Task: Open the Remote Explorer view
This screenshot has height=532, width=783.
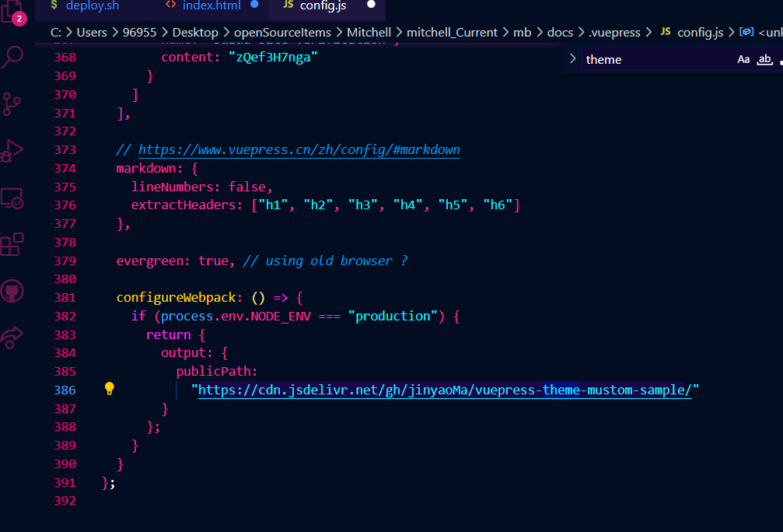Action: click(12, 198)
